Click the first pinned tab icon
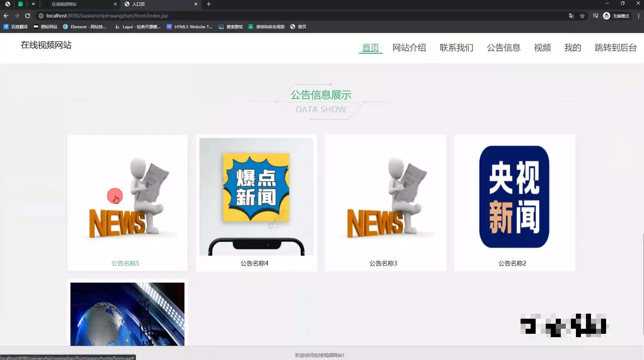Image resolution: width=644 pixels, height=360 pixels. (x=8, y=4)
